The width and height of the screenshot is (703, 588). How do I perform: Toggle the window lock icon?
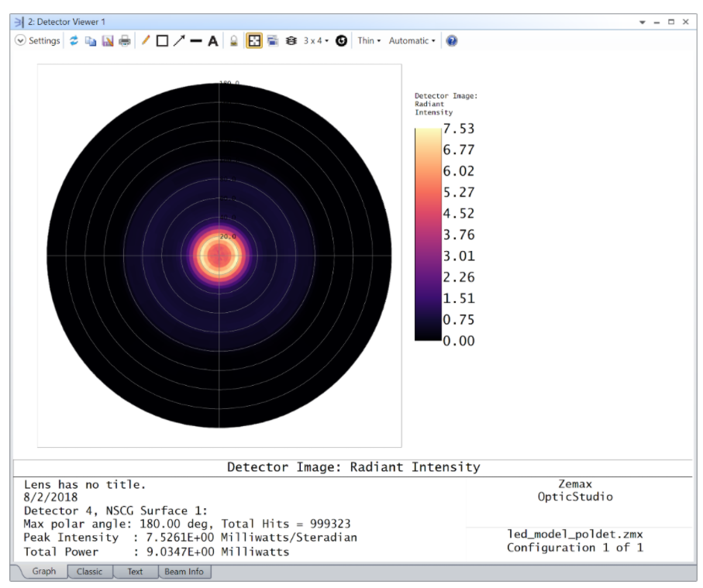click(x=233, y=41)
